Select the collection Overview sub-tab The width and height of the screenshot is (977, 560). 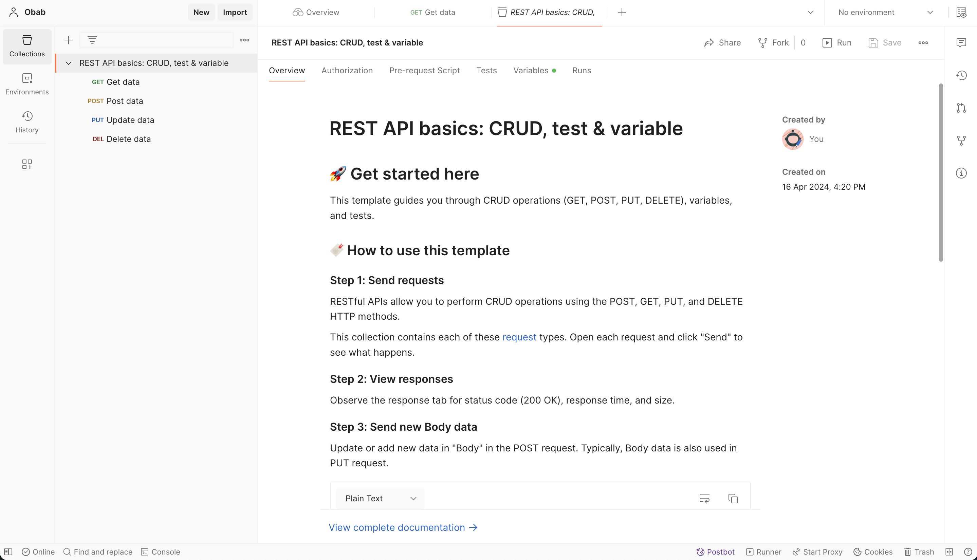(287, 70)
